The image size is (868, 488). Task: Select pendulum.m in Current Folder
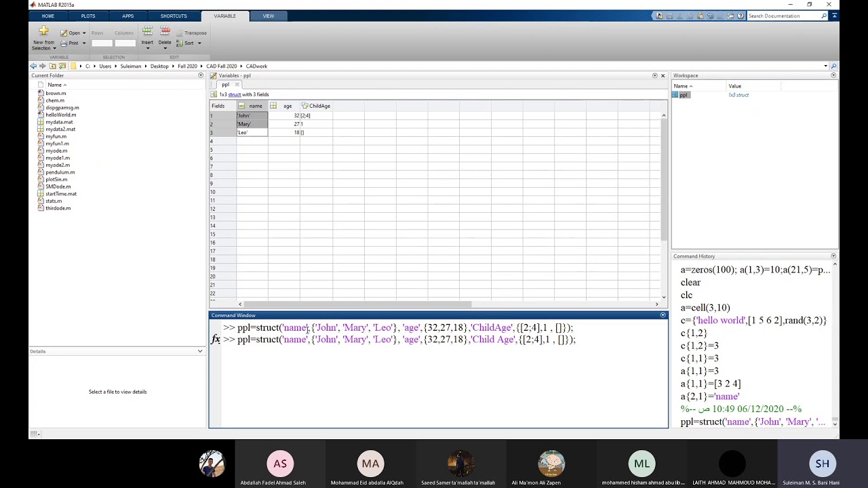click(60, 172)
